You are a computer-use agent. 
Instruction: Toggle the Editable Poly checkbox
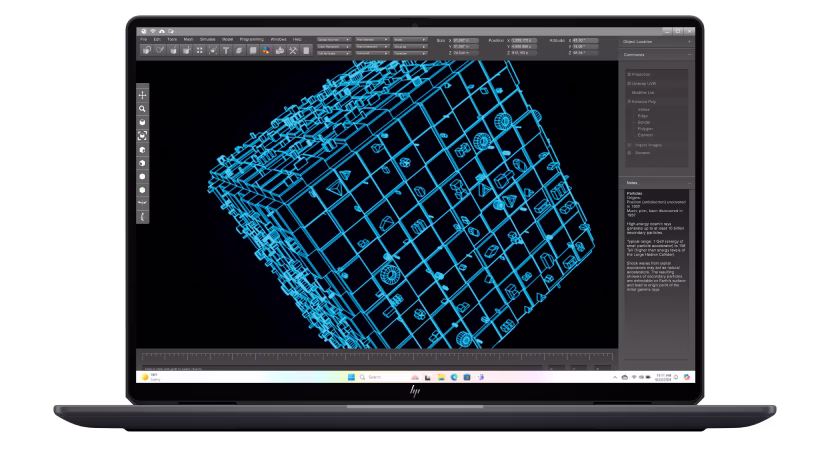tap(629, 102)
